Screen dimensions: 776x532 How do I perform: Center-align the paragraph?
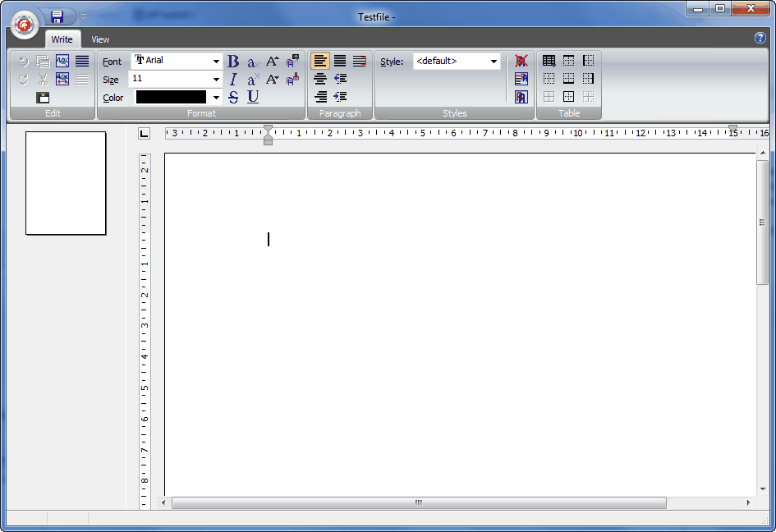320,80
